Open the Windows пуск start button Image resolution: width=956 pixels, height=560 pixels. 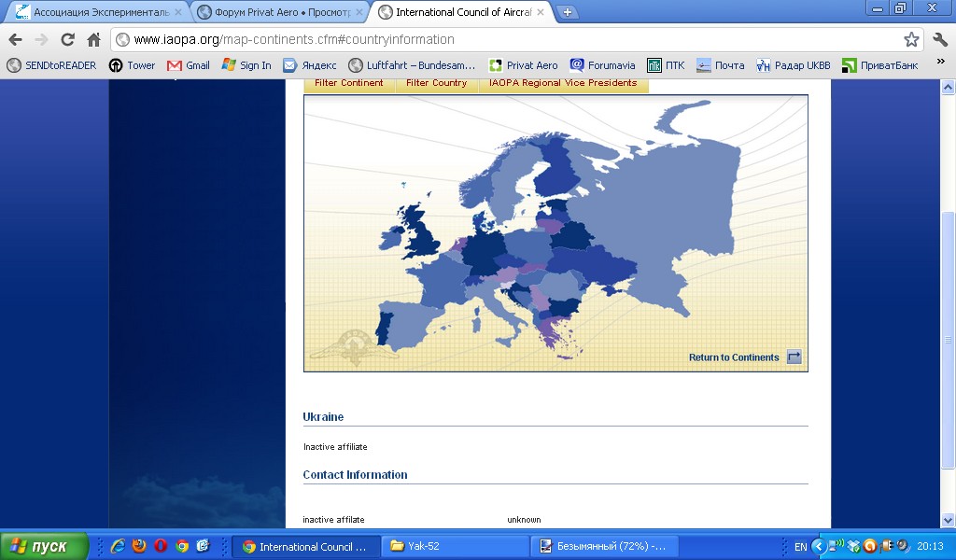pyautogui.click(x=45, y=546)
